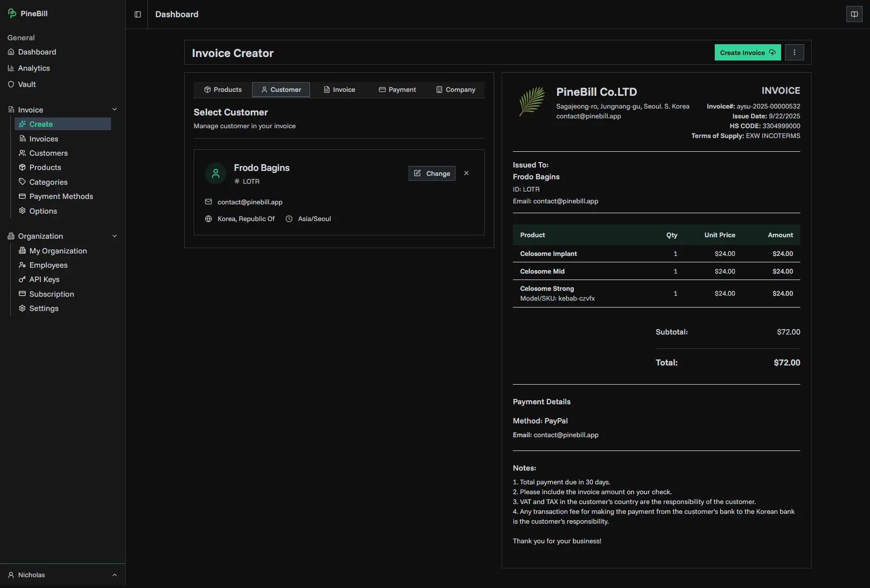The width and height of the screenshot is (870, 588).
Task: Collapse the Invoice sidebar section
Action: coord(114,110)
